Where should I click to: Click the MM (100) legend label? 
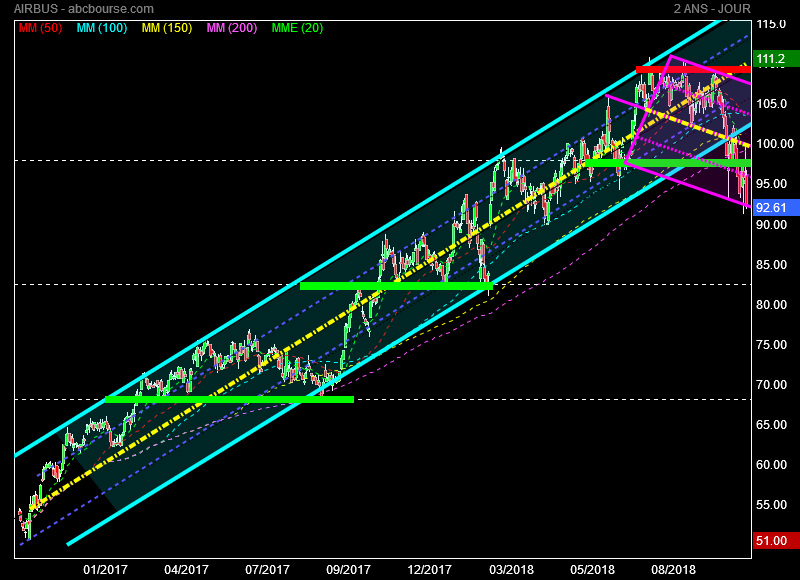(x=102, y=28)
